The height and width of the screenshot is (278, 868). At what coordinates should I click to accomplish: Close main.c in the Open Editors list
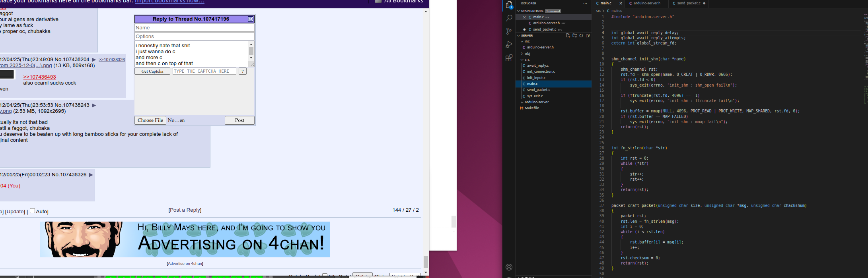coord(524,17)
